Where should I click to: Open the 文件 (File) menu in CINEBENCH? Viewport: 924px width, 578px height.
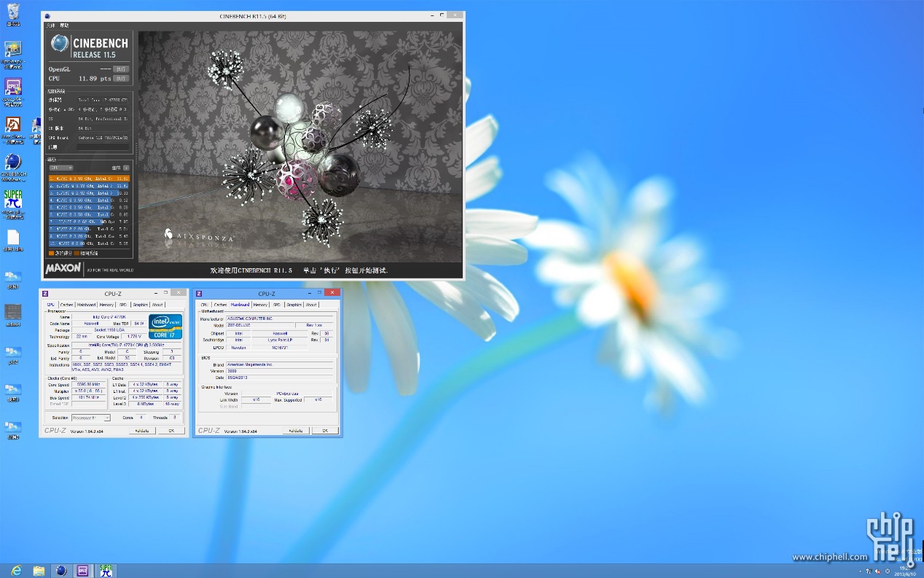point(50,26)
